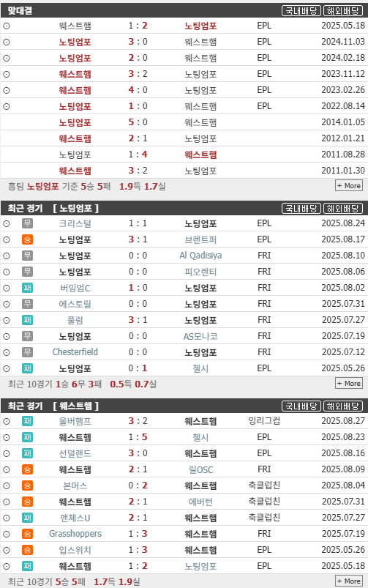
Task: Open 입스위치 team link
Action: click(x=75, y=551)
